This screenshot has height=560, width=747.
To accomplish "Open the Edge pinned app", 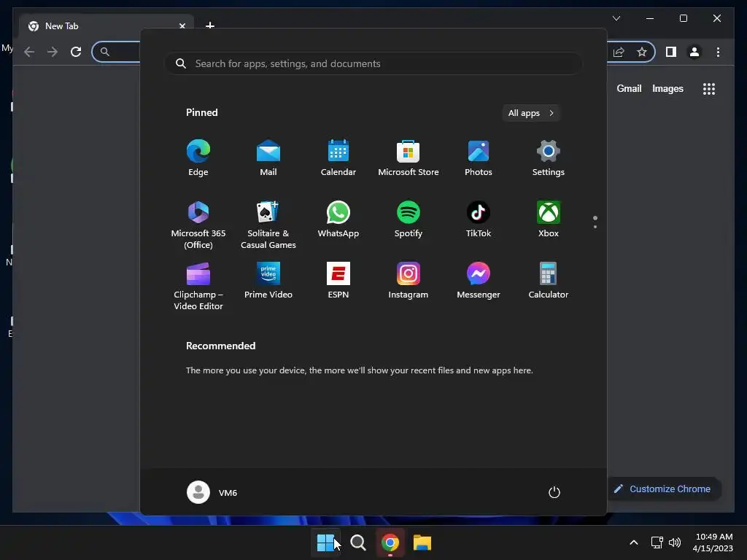I will pos(198,157).
